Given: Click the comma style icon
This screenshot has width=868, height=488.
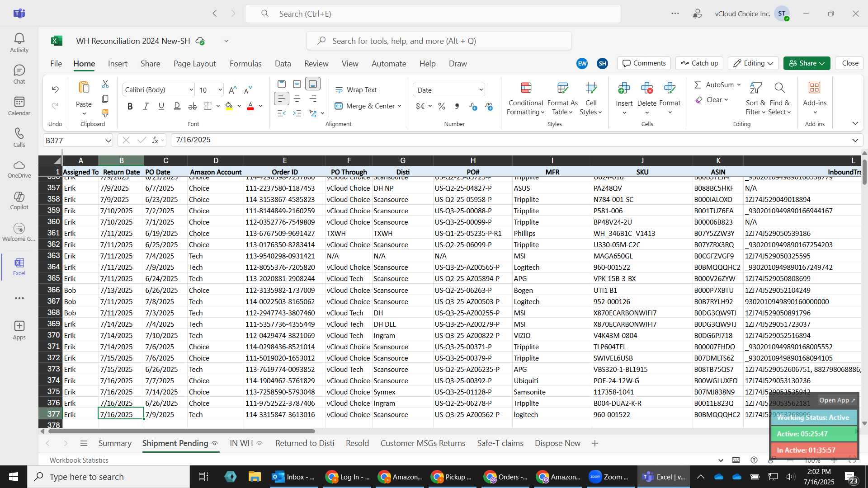Looking at the screenshot, I should [457, 106].
